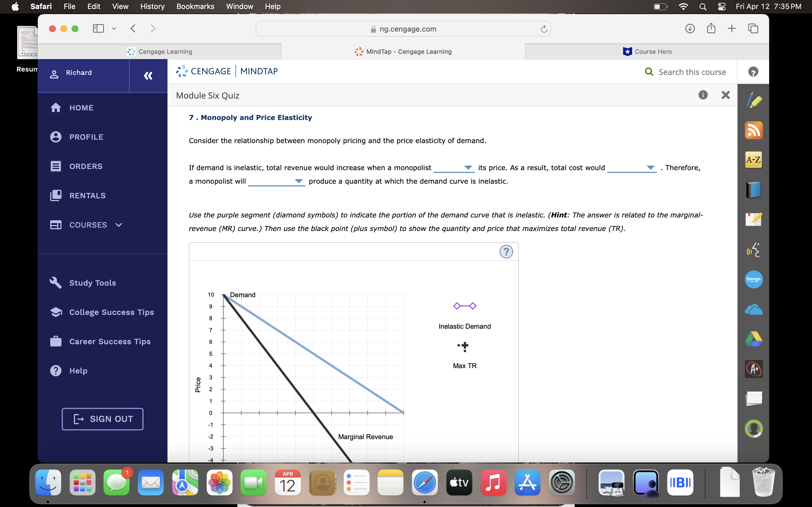
Task: Open the help question mark on the graph panel
Action: [506, 252]
